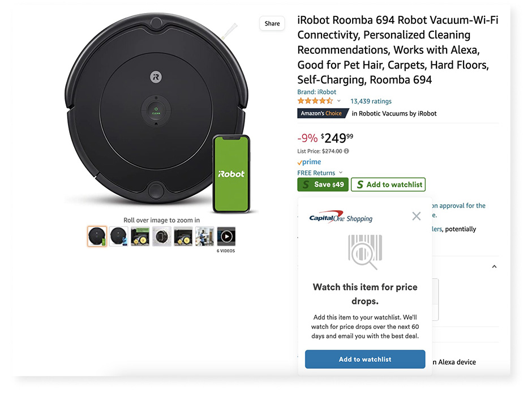The height and width of the screenshot is (393, 532).
Task: Click the blue Add to watchlist button
Action: (x=365, y=359)
